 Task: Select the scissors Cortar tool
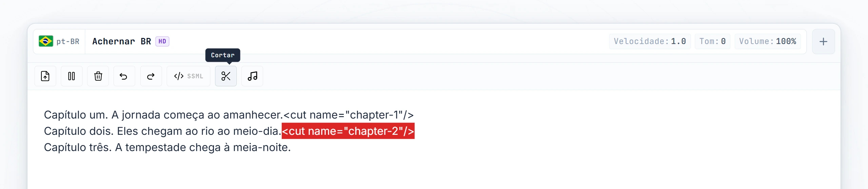pyautogui.click(x=226, y=76)
